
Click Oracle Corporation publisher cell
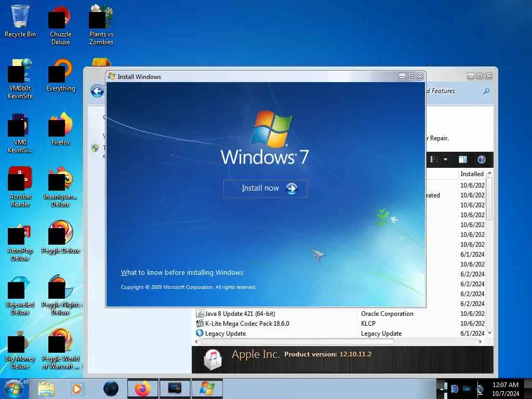[x=387, y=313]
